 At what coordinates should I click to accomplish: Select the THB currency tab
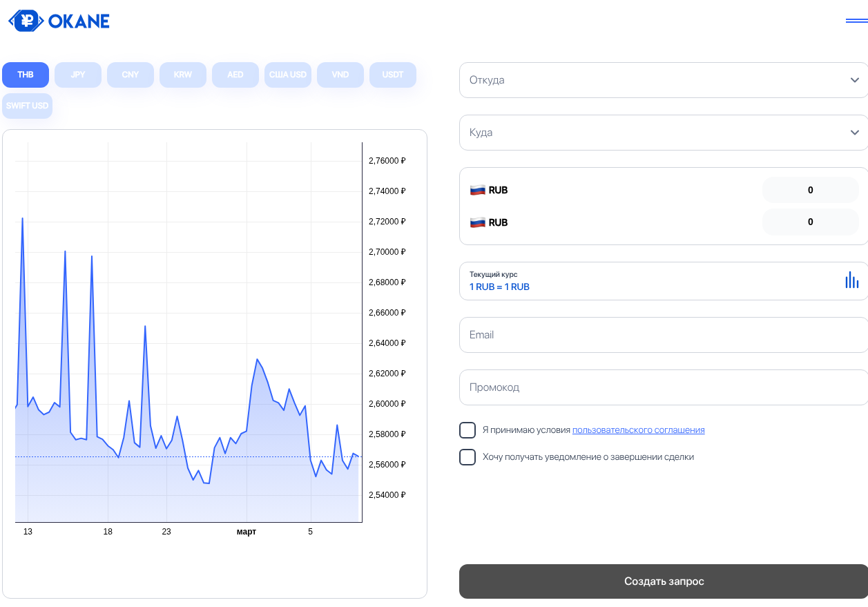click(x=26, y=75)
